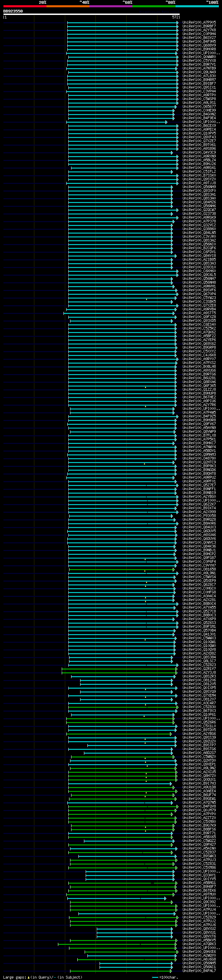Select hit UniRef100_Q33AY1
The height and width of the screenshot is (980, 222).
click(x=199, y=875)
